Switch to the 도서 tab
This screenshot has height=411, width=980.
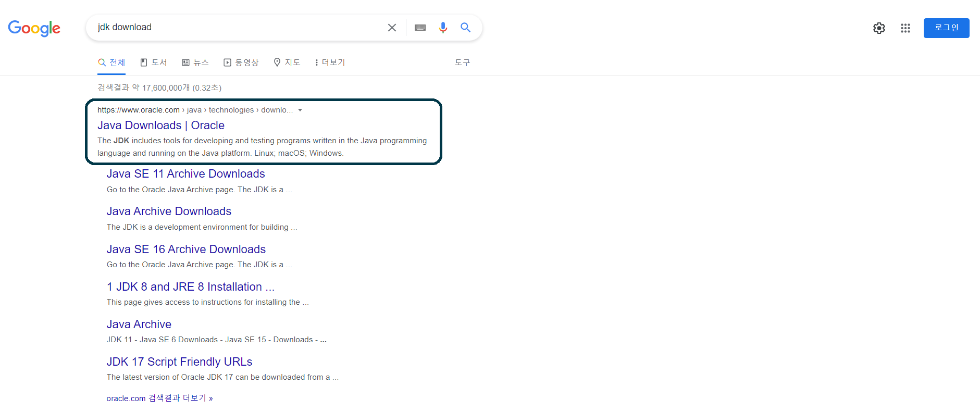click(154, 63)
